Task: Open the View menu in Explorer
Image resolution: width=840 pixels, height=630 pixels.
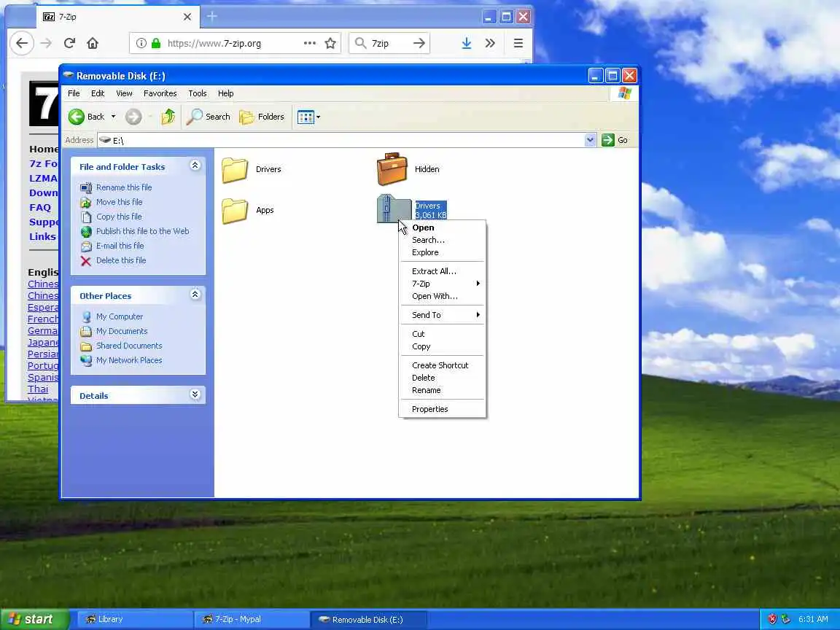Action: click(124, 93)
